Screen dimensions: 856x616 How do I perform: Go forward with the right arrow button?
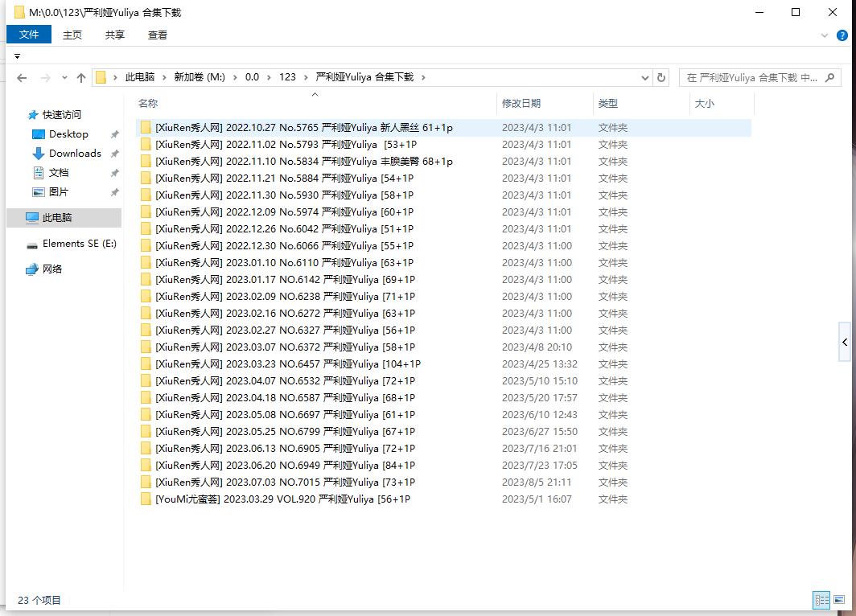tap(45, 78)
